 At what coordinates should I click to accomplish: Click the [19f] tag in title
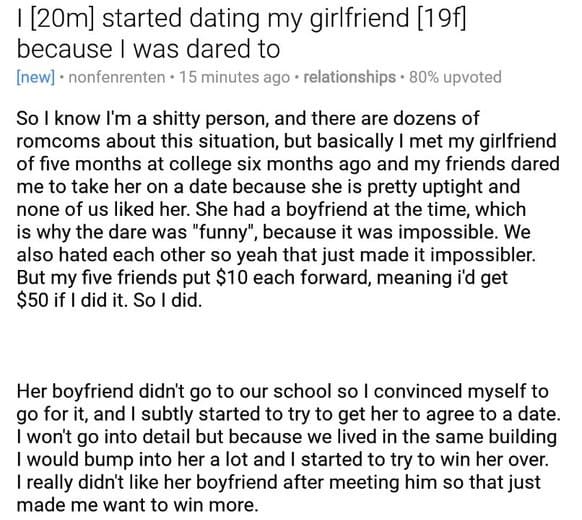pos(442,19)
